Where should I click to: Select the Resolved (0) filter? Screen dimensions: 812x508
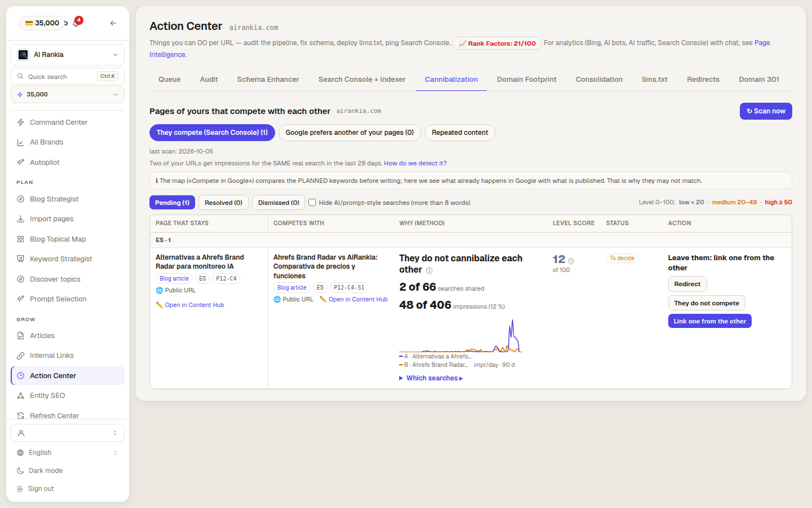pyautogui.click(x=223, y=203)
